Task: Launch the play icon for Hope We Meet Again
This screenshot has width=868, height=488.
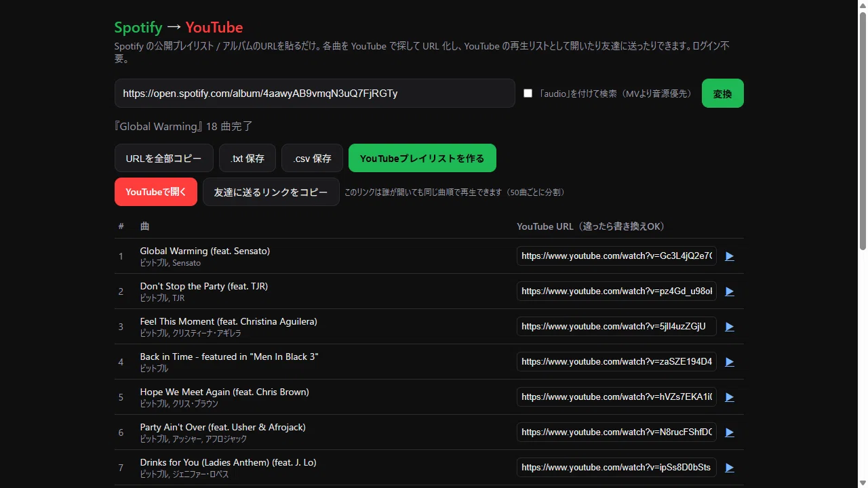Action: point(730,397)
